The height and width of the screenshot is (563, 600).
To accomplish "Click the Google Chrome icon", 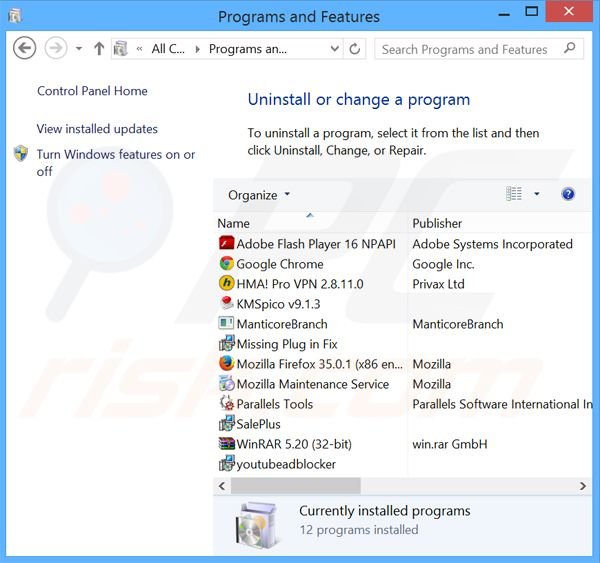I will coord(226,263).
